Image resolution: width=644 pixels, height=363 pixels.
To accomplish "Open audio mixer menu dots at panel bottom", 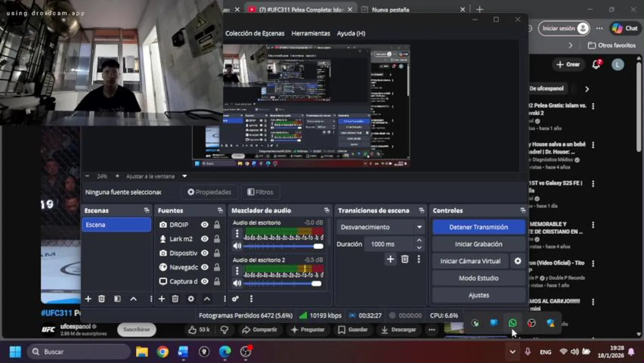I will pyautogui.click(x=251, y=299).
